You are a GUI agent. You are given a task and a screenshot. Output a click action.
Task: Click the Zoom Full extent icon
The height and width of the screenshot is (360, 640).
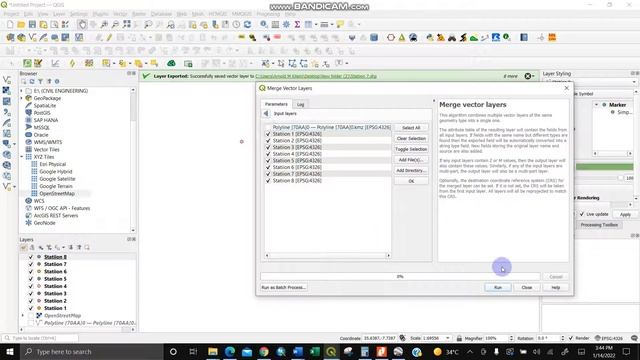pos(127,24)
